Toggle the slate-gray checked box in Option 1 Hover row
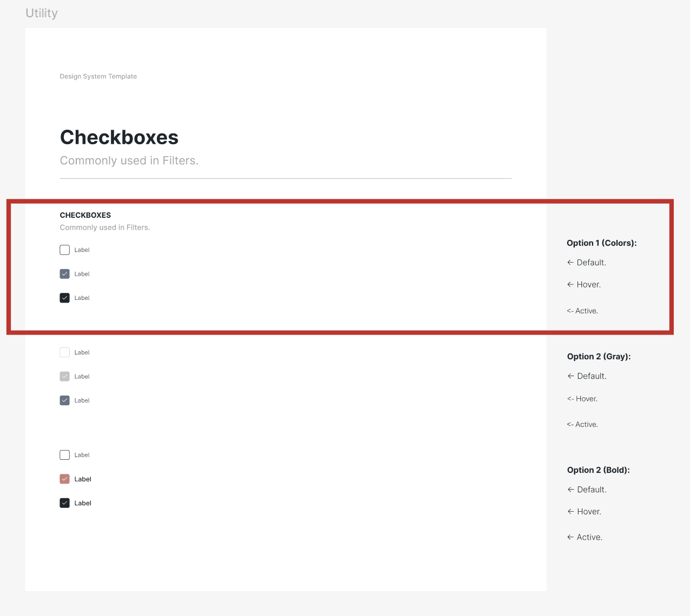The height and width of the screenshot is (616, 690). 65,274
